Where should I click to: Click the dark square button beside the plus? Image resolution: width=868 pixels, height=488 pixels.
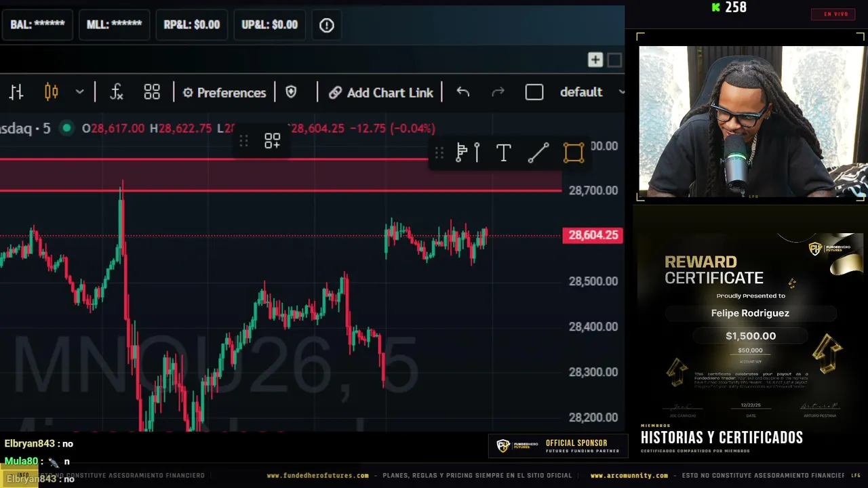(x=614, y=60)
